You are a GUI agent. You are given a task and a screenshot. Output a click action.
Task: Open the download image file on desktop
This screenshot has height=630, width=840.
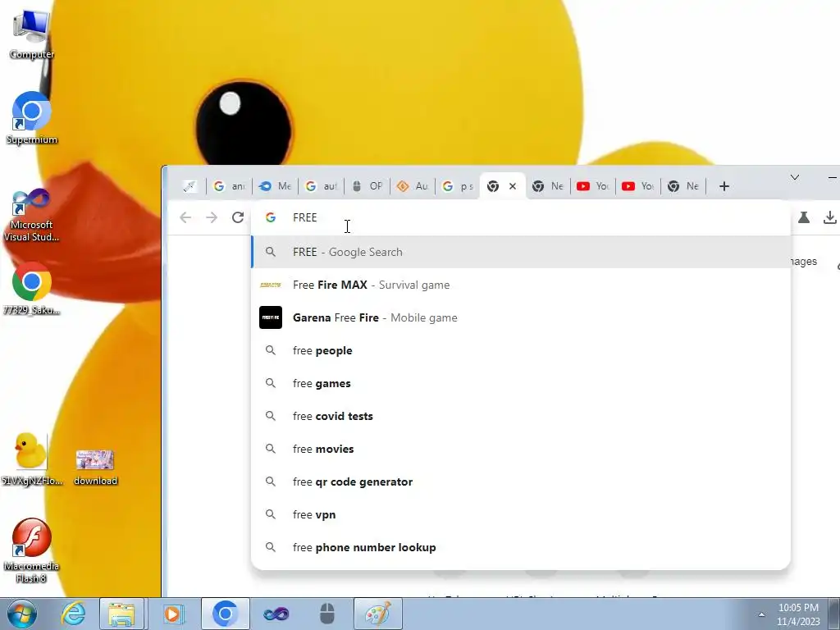(x=95, y=467)
